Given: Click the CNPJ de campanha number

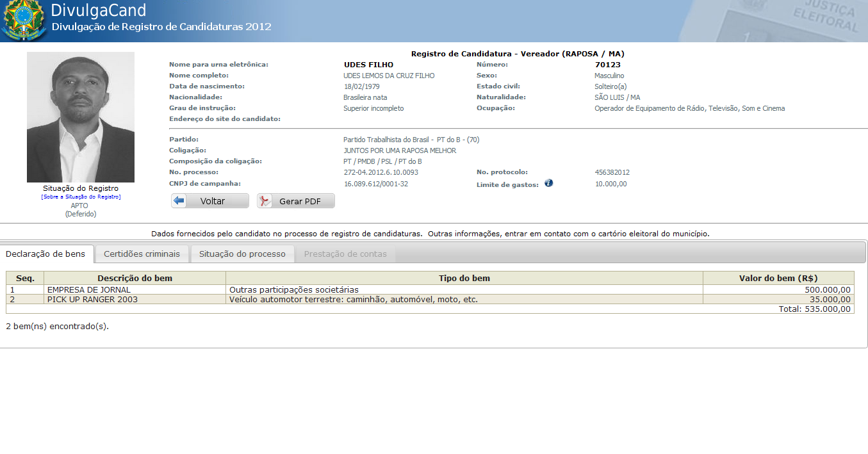Looking at the screenshot, I should [375, 184].
